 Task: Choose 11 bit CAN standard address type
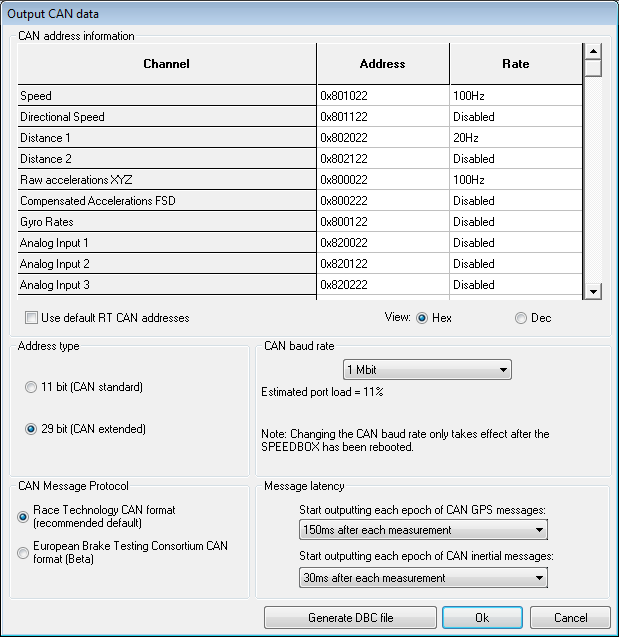point(31,387)
